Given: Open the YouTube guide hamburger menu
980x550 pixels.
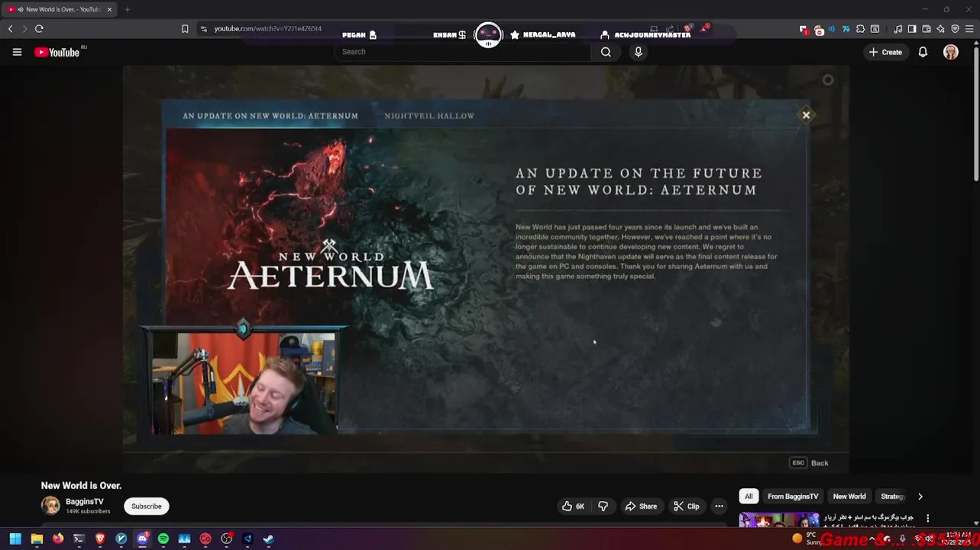Looking at the screenshot, I should 17,52.
